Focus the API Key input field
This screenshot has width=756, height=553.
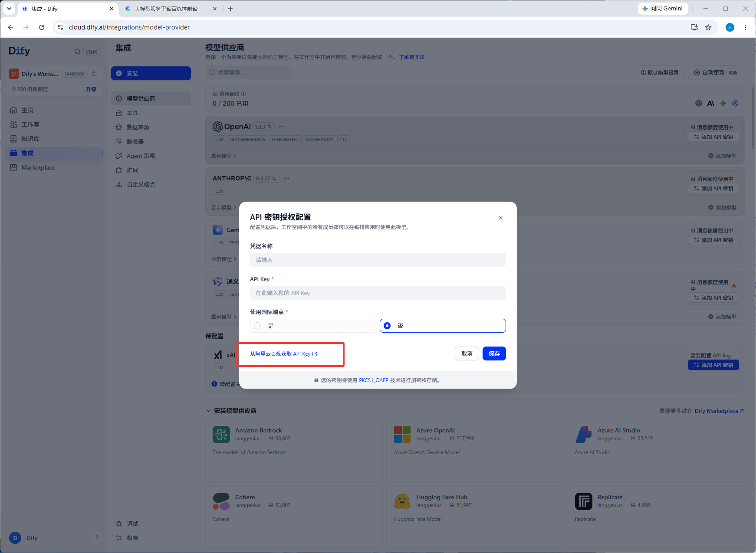pos(378,293)
